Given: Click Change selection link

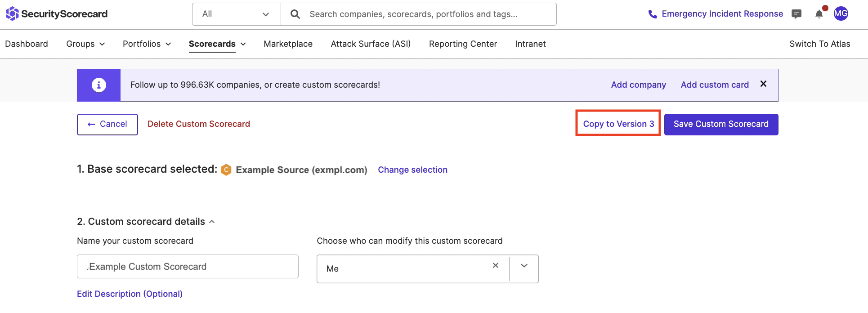Looking at the screenshot, I should pos(412,170).
